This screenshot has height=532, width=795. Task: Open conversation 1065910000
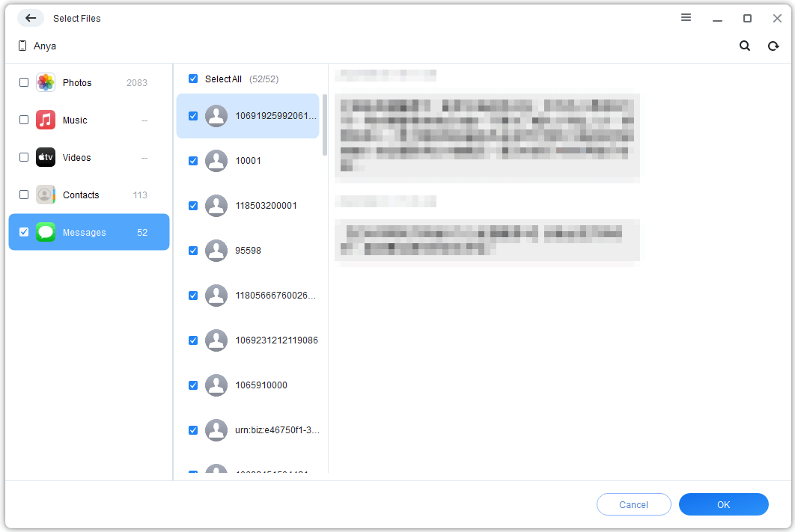248,385
